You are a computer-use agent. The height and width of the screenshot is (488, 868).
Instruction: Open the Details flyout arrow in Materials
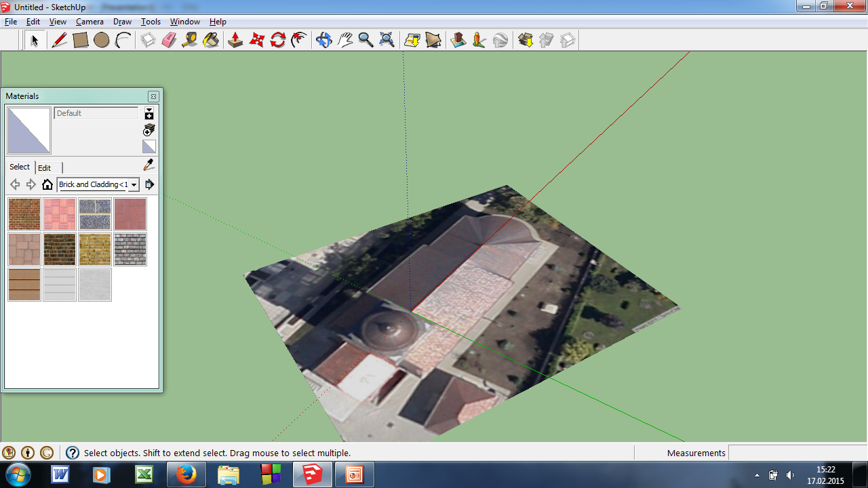pos(149,184)
